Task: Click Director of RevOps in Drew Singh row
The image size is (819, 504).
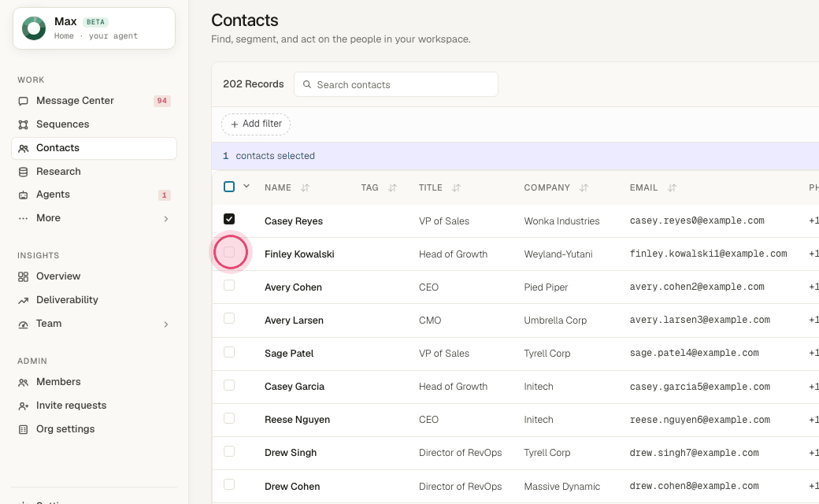Action: tap(460, 452)
